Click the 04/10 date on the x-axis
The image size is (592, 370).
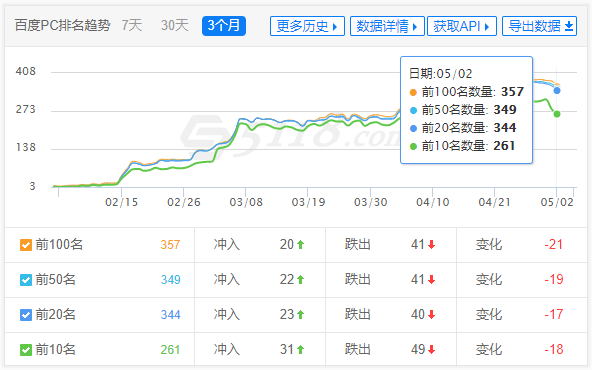coord(433,202)
